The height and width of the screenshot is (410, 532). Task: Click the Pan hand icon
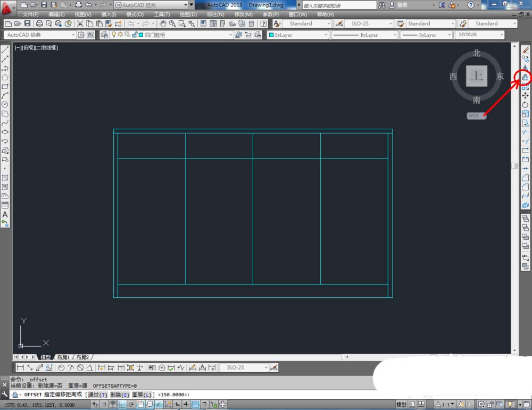pos(163,24)
